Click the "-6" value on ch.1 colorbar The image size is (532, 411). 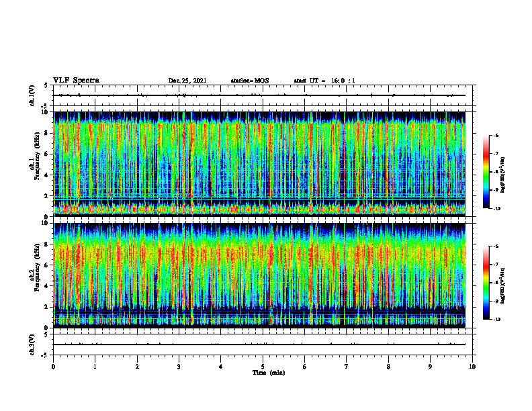[496, 136]
